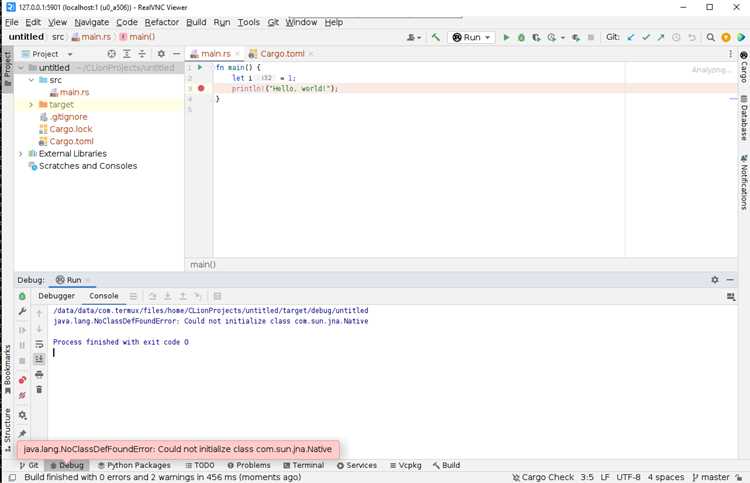
Task: Click Git Update Project arrow icon
Action: [631, 37]
